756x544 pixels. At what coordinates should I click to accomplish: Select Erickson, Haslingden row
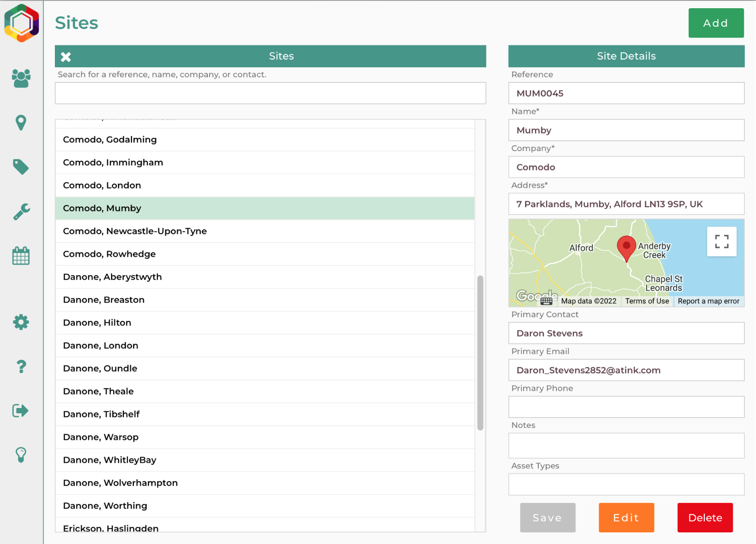[265, 525]
